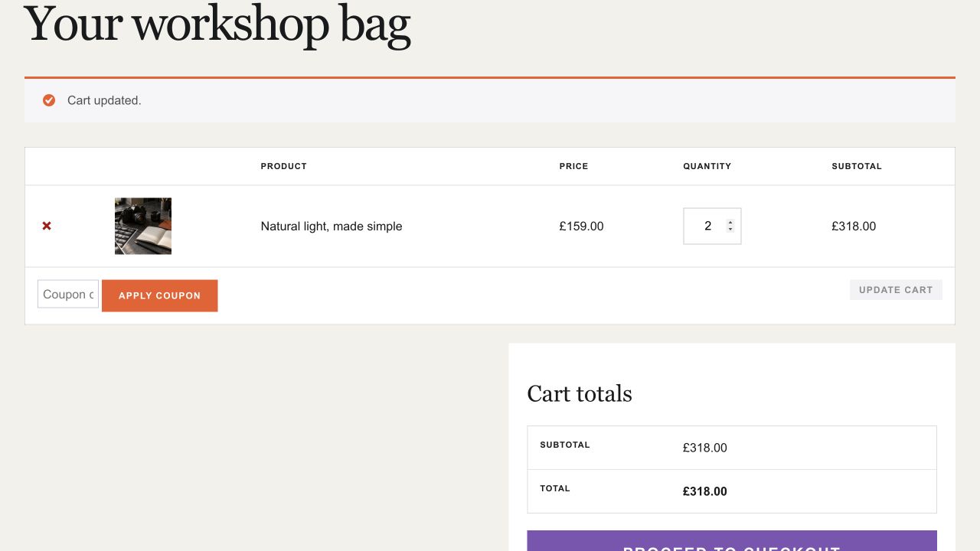Select the £318.00 subtotal in product row
The height and width of the screenshot is (551, 980).
(x=854, y=226)
